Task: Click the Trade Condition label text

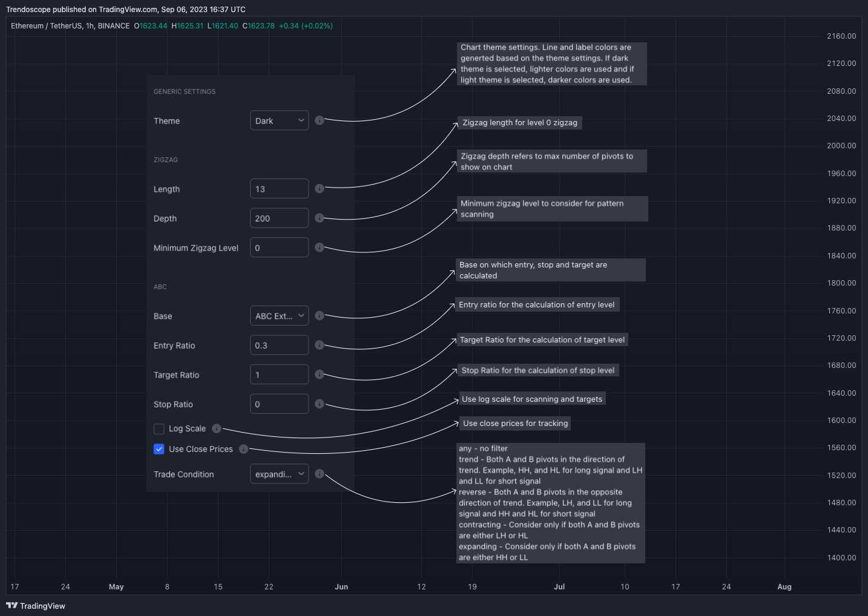Action: point(184,474)
